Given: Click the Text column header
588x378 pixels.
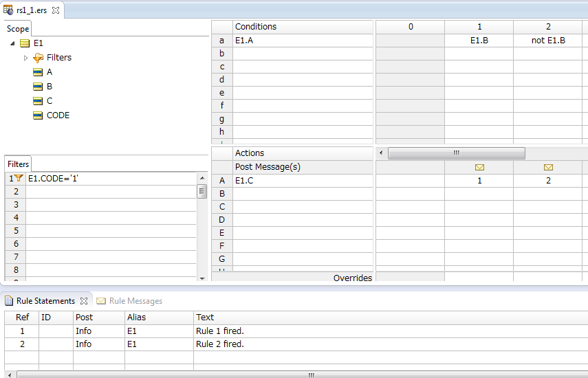Looking at the screenshot, I should [x=391, y=318].
